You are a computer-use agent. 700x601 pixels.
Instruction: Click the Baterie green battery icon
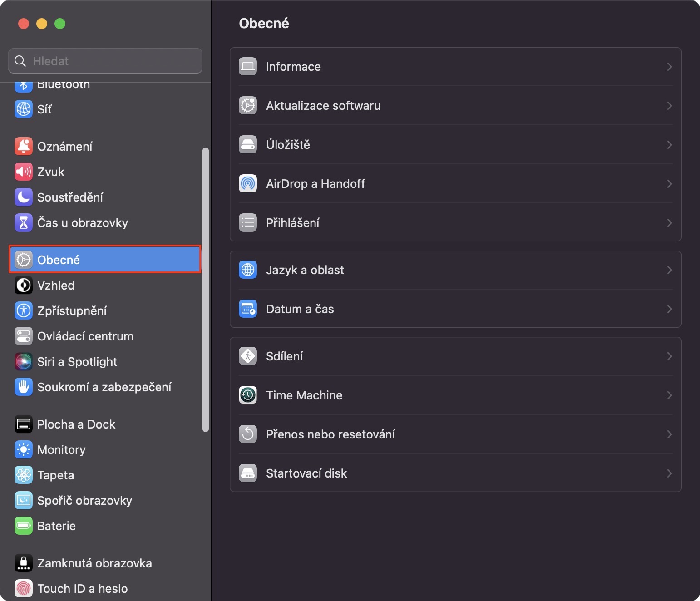pyautogui.click(x=24, y=526)
